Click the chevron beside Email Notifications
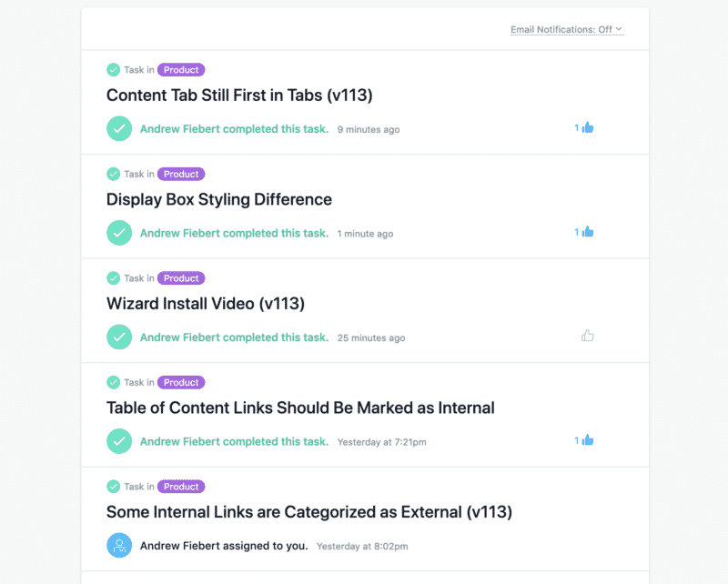This screenshot has height=584, width=728. click(x=619, y=29)
